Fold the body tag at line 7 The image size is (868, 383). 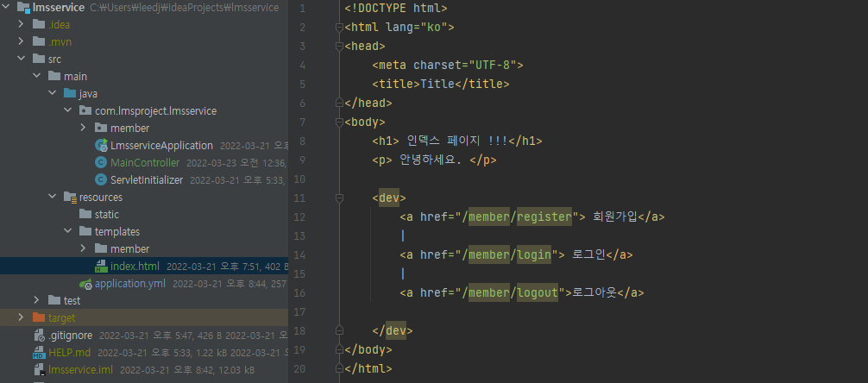click(x=339, y=122)
